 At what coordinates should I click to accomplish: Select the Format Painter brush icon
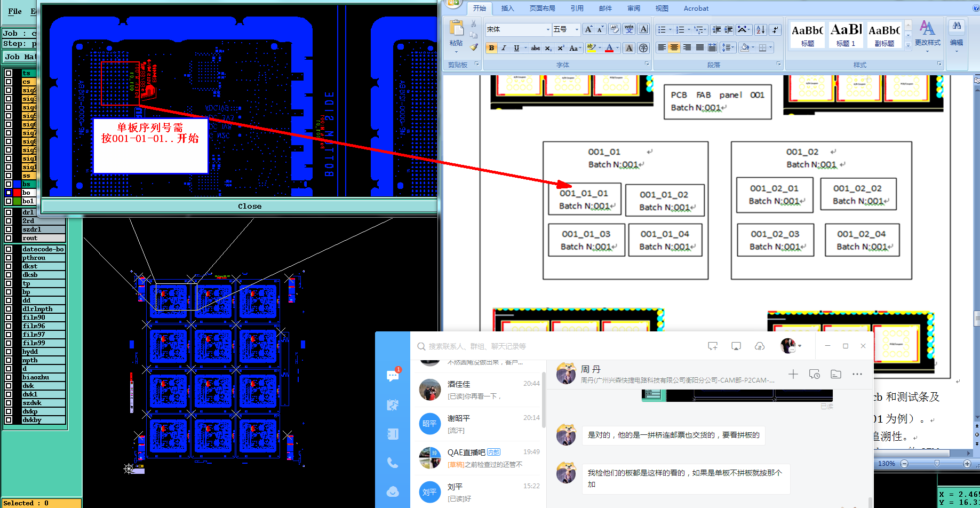473,47
